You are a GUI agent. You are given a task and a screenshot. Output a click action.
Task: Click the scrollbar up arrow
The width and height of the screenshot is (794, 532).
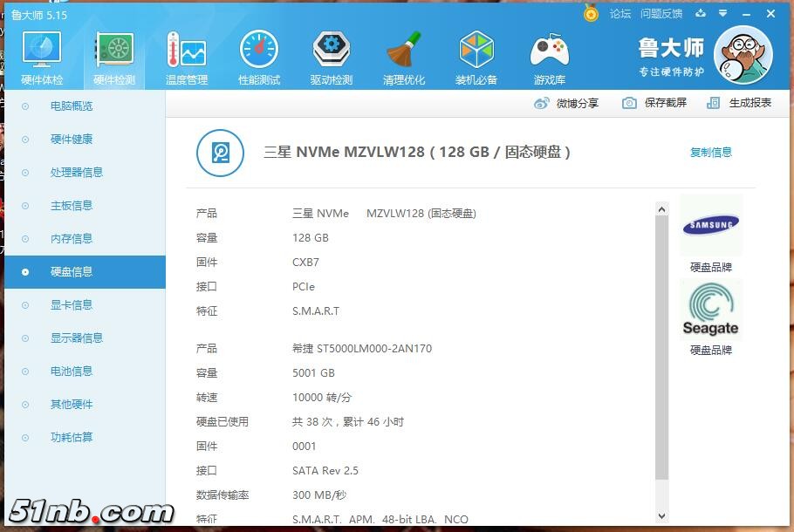(x=661, y=208)
